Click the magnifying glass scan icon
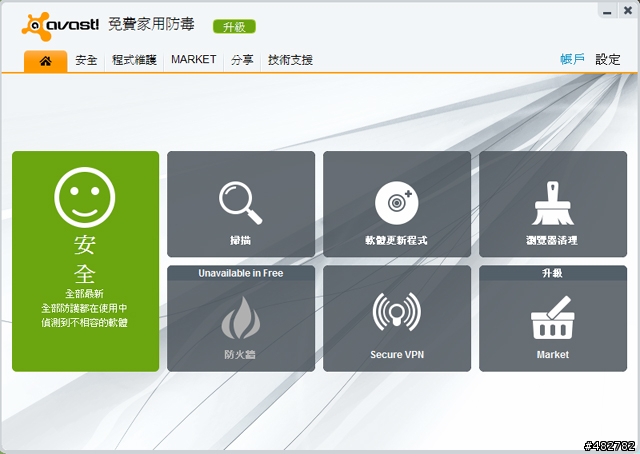The height and width of the screenshot is (454, 640). pos(240,203)
